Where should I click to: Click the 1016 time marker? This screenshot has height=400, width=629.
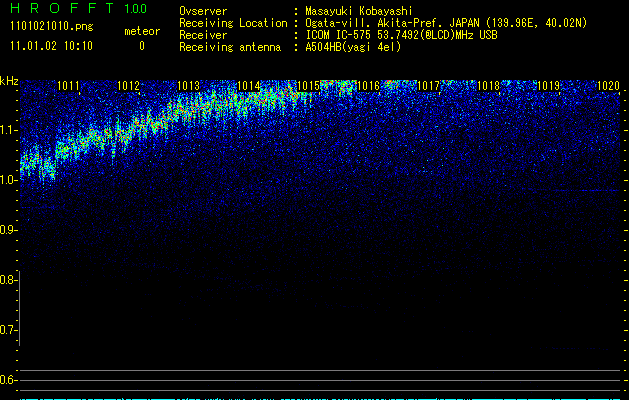click(368, 85)
